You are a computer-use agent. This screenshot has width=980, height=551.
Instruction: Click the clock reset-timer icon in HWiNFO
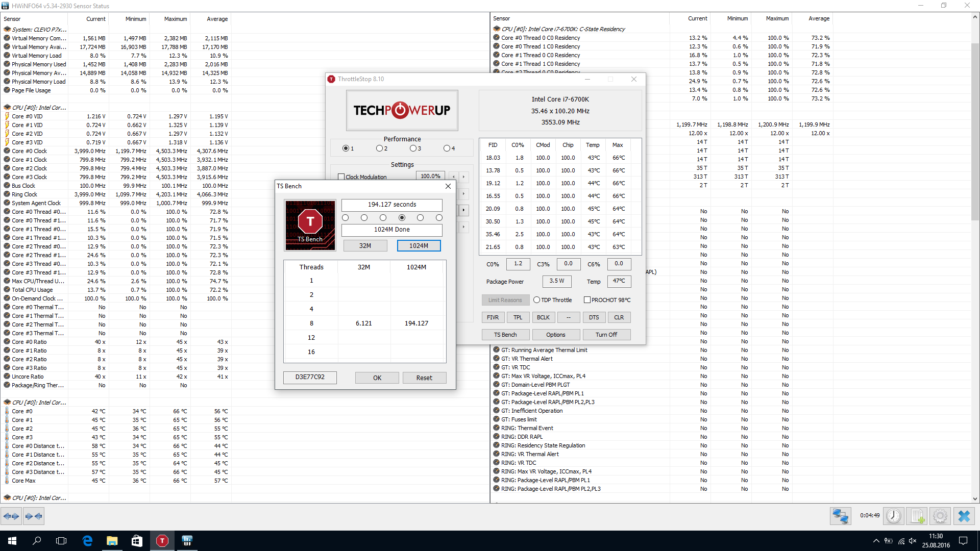click(x=893, y=516)
